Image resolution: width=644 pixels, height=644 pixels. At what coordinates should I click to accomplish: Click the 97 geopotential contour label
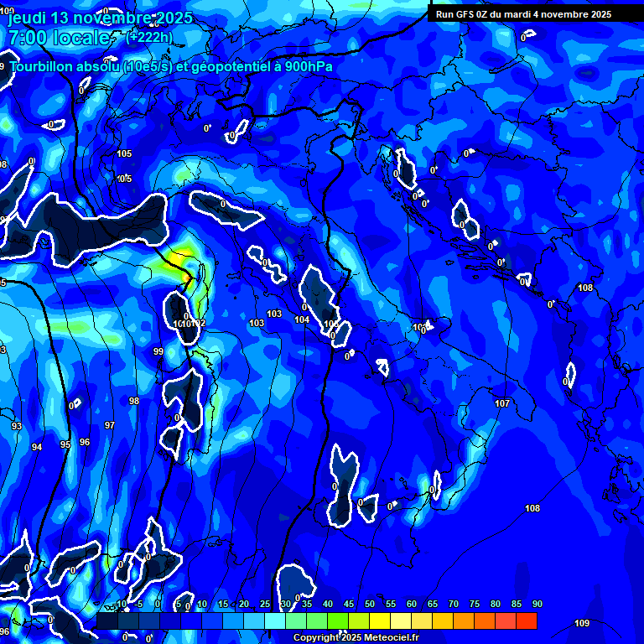[x=109, y=426]
